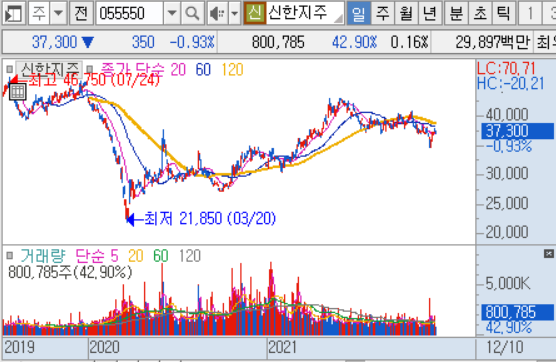Click the current price 37,300
The image size is (556, 362).
pos(55,42)
